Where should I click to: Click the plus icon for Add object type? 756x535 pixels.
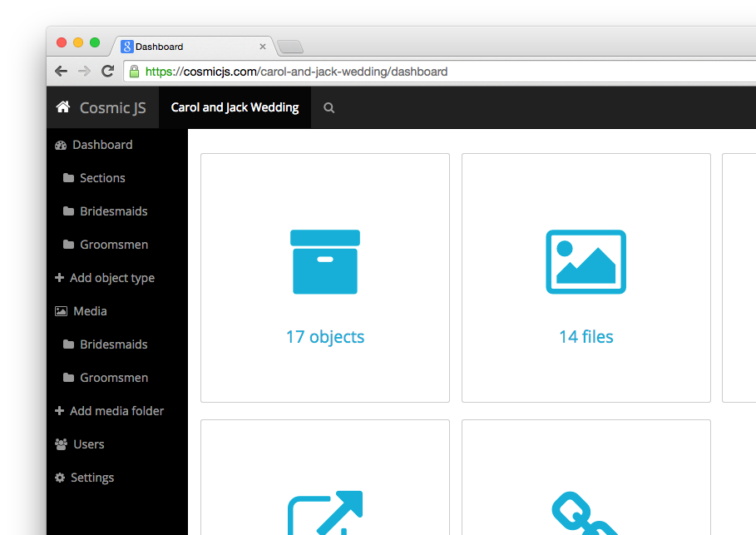[x=59, y=277]
